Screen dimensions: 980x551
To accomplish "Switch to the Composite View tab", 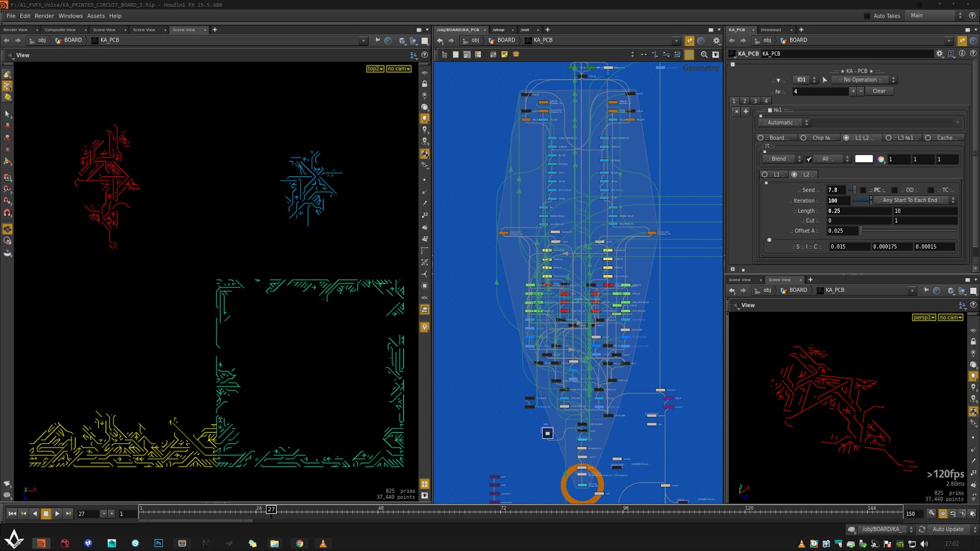I will point(60,29).
